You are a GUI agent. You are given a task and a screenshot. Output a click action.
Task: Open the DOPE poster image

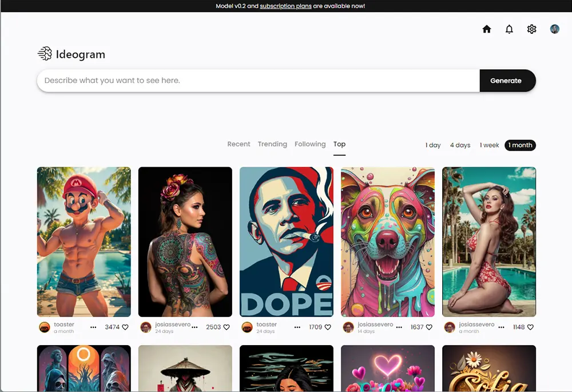pos(287,241)
